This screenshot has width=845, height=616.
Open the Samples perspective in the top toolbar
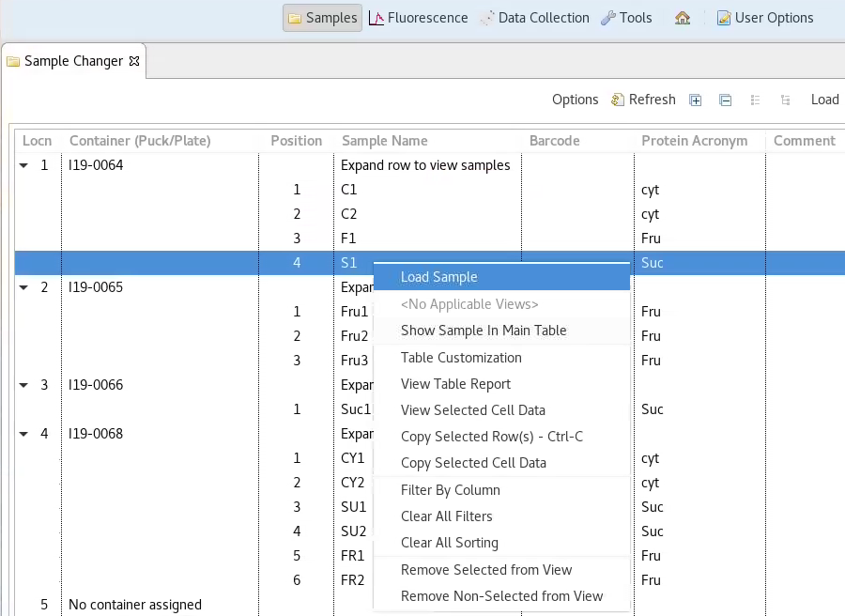[x=322, y=18]
